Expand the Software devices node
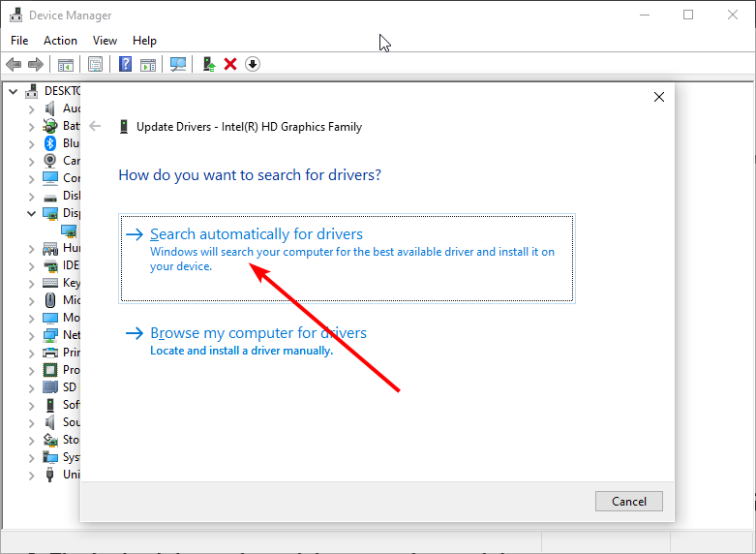 [x=31, y=406]
